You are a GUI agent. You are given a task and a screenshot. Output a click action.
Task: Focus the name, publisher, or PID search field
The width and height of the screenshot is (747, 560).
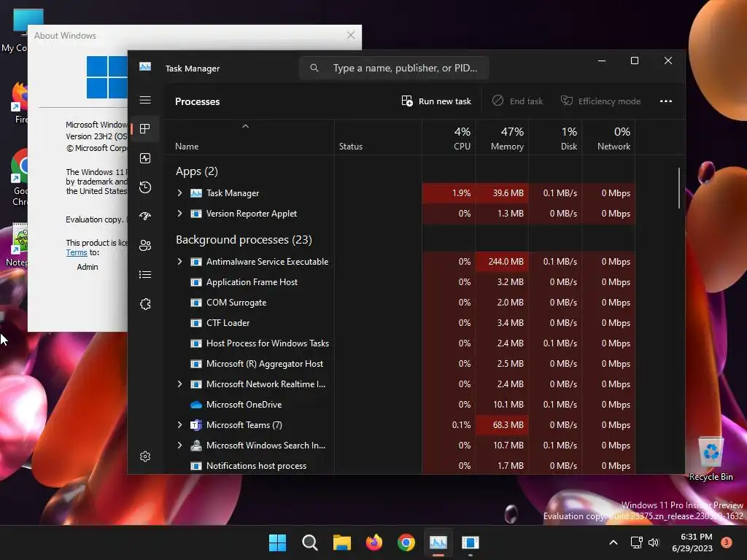point(394,68)
